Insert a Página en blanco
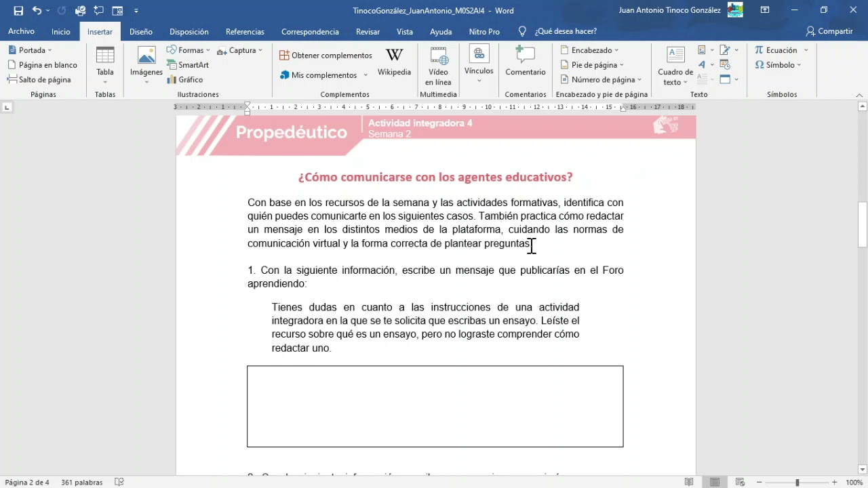Viewport: 868px width, 488px height. (42, 65)
